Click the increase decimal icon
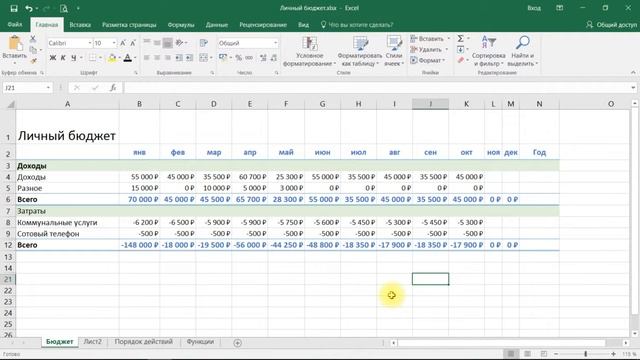 point(263,58)
